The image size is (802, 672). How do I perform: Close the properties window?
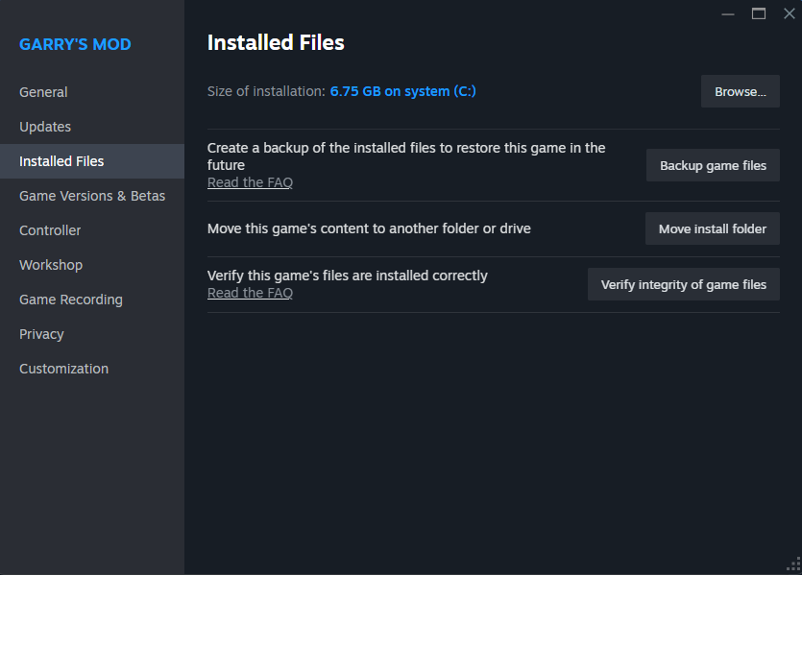point(790,13)
